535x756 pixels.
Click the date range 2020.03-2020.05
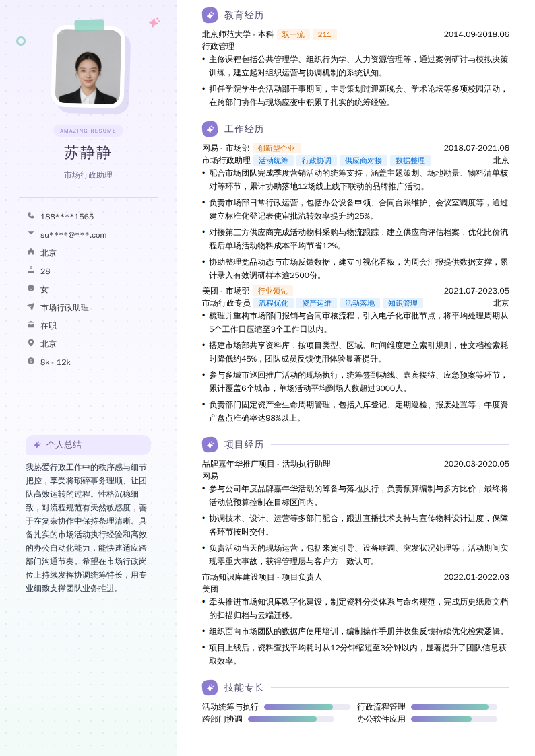(476, 464)
